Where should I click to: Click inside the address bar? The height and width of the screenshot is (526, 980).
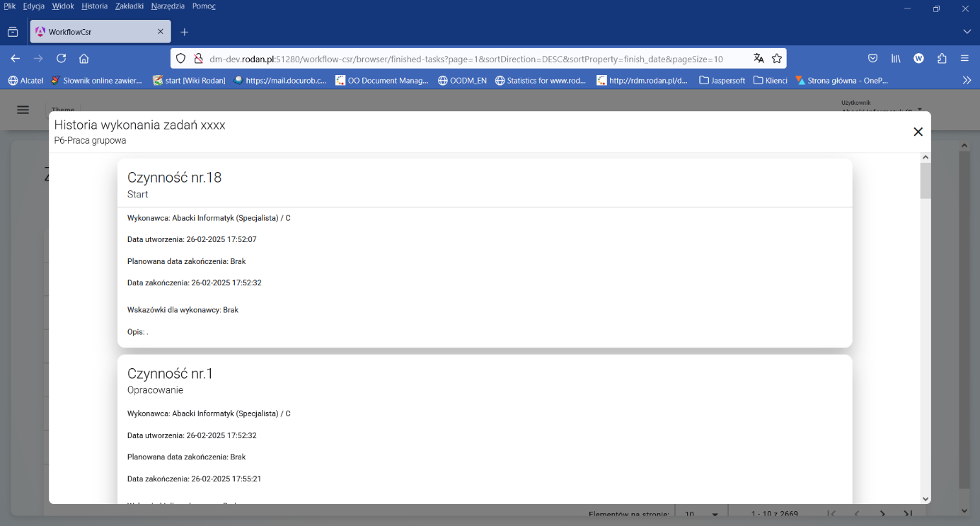click(460, 59)
